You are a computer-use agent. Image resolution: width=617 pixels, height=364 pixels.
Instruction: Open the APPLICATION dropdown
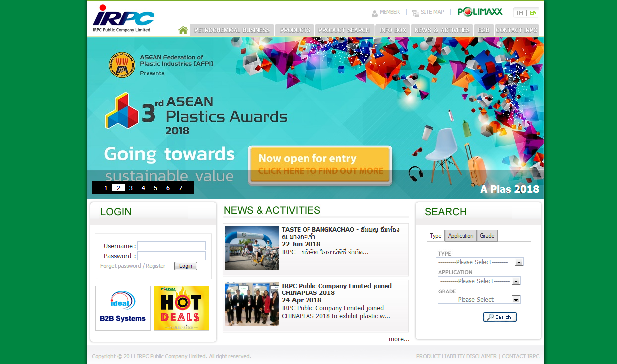point(516,281)
